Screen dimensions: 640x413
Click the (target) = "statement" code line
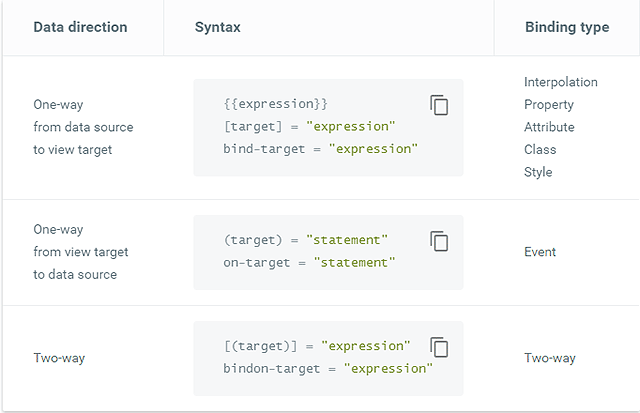[306, 240]
